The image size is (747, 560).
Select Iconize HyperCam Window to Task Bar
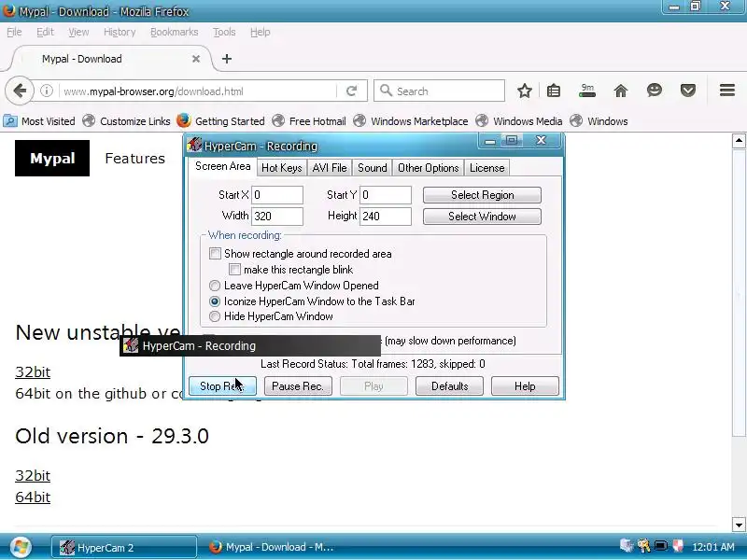tap(215, 301)
